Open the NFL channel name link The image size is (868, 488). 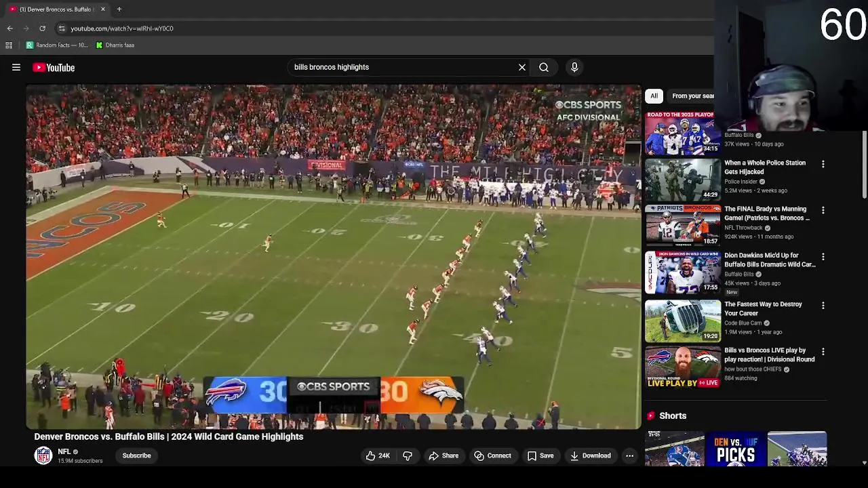point(64,451)
